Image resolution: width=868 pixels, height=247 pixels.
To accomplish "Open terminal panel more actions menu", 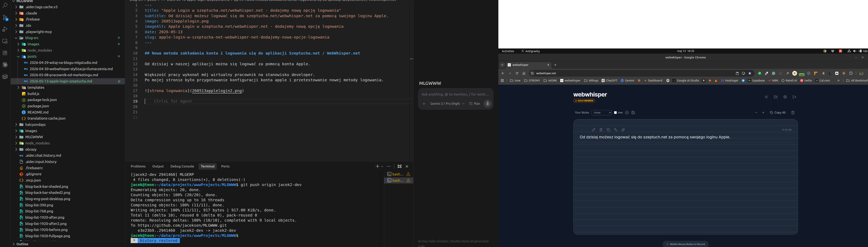I will 389,166.
